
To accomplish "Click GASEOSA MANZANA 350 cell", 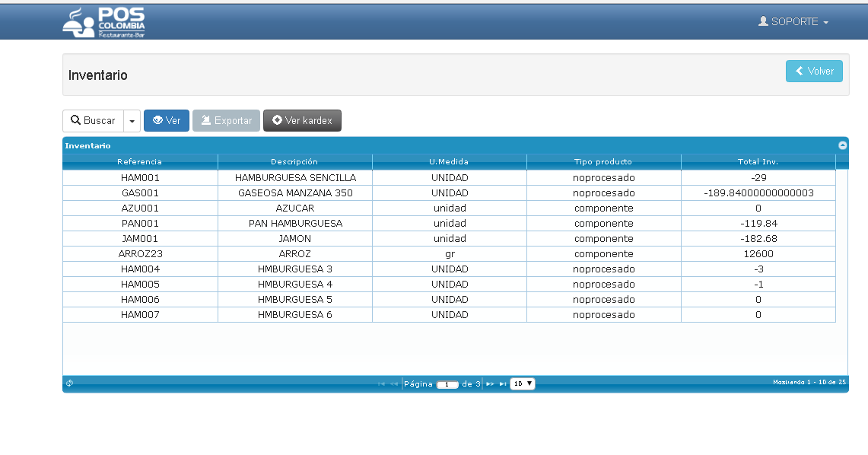I will (295, 193).
